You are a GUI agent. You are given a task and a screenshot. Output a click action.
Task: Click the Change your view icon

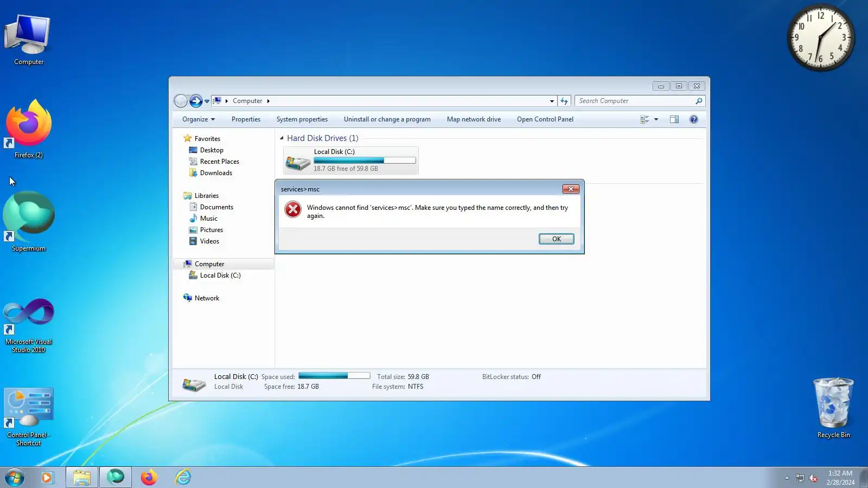pyautogui.click(x=644, y=119)
